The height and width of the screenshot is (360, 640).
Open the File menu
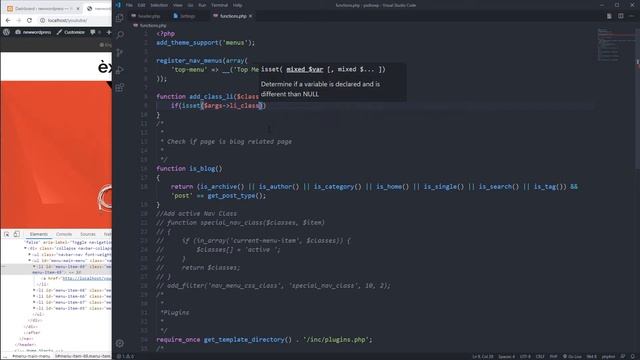[129, 5]
